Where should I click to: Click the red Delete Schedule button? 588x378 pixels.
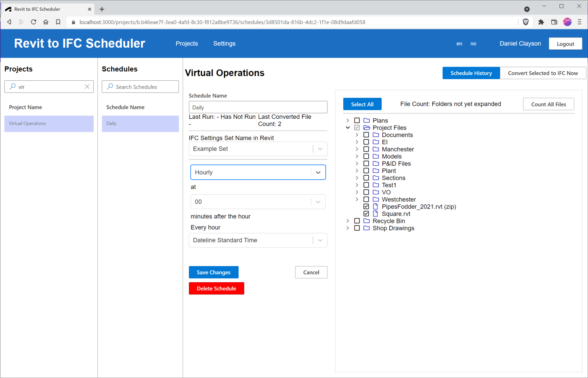click(216, 288)
